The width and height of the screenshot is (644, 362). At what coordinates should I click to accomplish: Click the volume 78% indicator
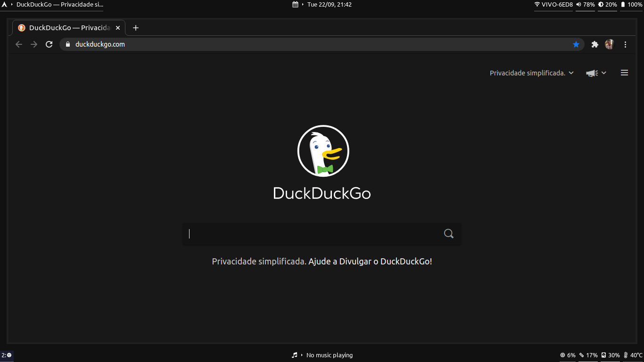click(586, 5)
